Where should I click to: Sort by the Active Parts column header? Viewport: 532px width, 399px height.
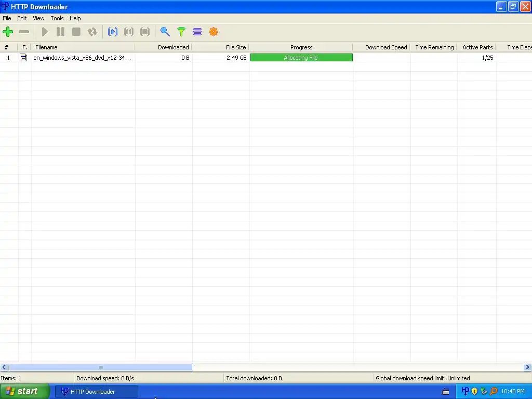coord(477,47)
